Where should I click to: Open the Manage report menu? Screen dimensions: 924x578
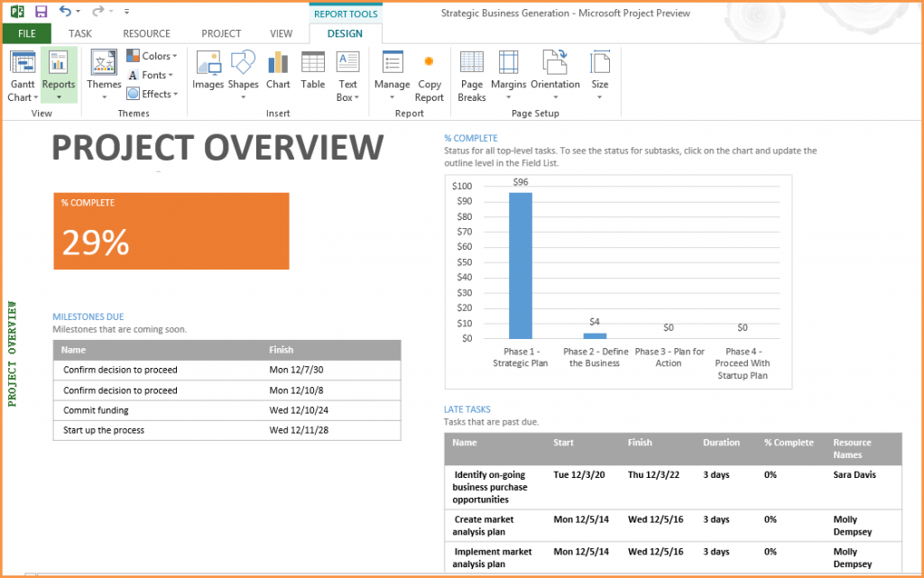coord(392,75)
